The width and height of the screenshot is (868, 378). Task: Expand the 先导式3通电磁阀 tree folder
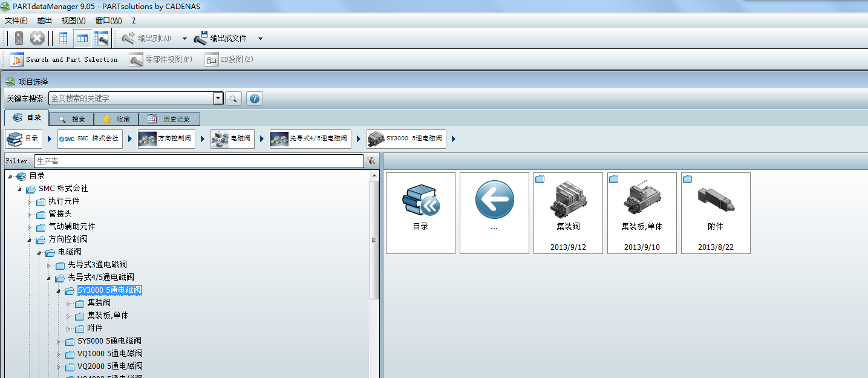pos(49,265)
